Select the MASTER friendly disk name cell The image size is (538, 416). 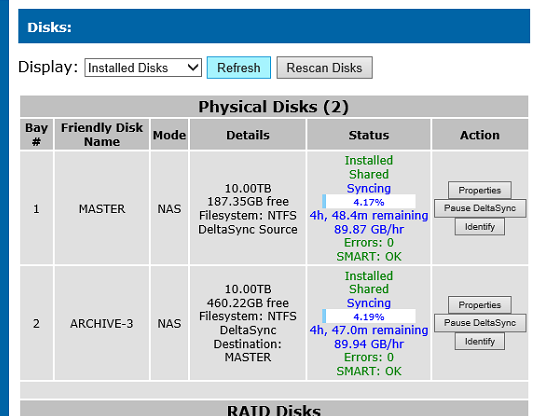point(102,208)
